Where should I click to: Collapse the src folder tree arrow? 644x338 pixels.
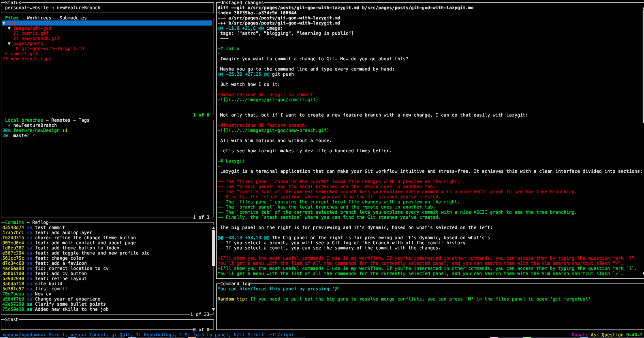pos(4,23)
